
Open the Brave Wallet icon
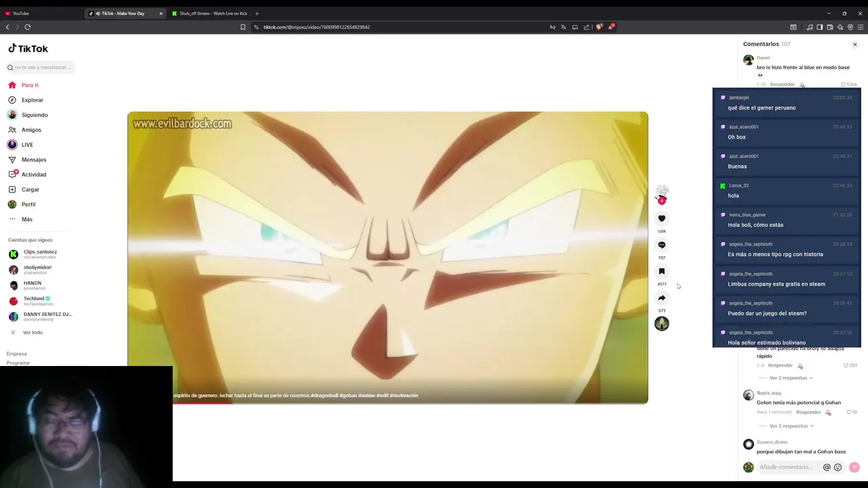pos(830,27)
